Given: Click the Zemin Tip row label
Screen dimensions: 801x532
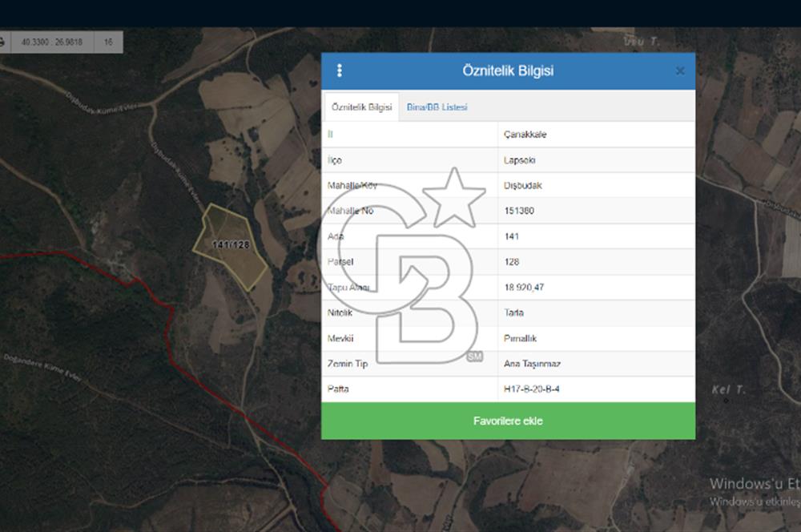Looking at the screenshot, I should pyautogui.click(x=348, y=364).
